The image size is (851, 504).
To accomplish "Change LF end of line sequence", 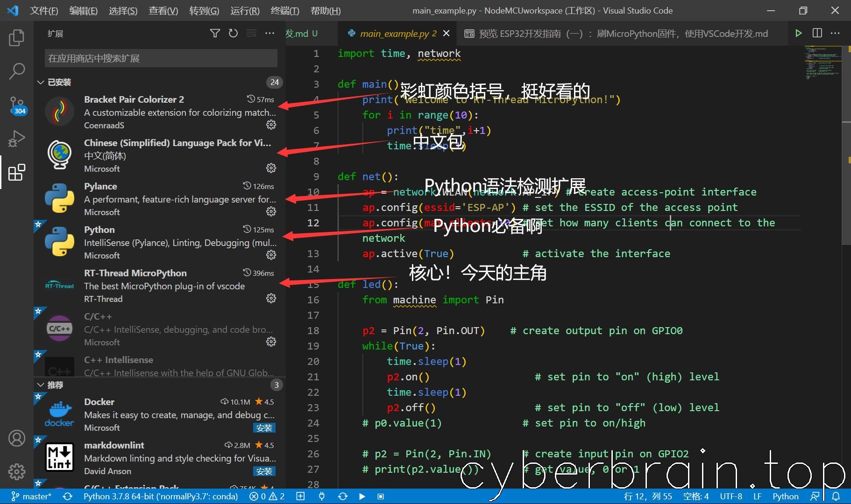I will (x=757, y=496).
